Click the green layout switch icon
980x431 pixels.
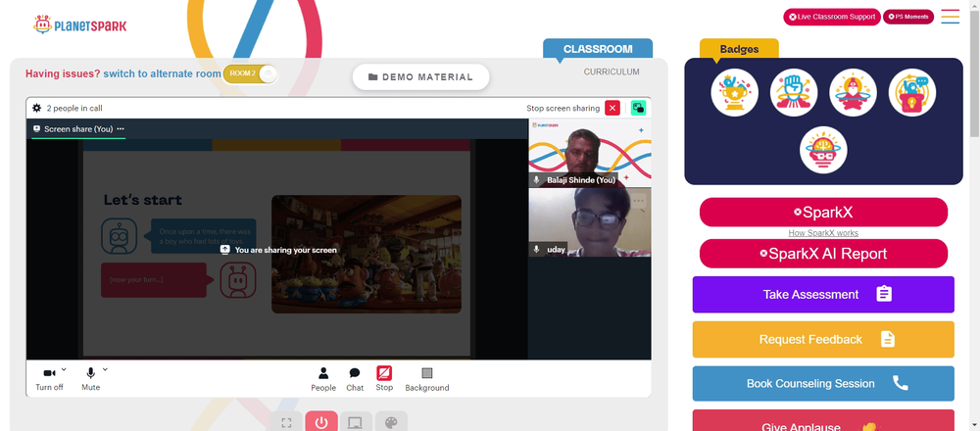coord(638,108)
